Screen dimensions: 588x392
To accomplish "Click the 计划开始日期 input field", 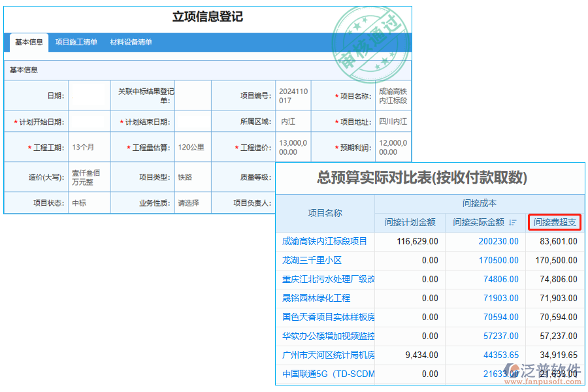I will [90, 122].
